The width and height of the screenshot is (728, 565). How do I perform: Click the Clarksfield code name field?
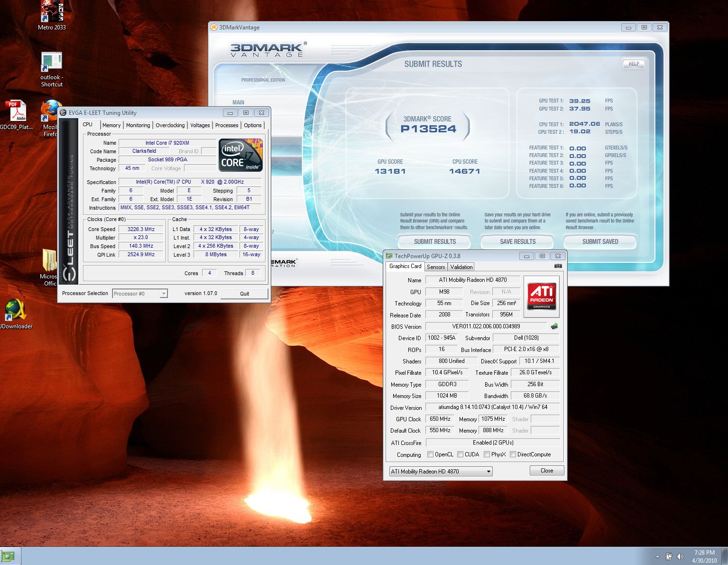coord(144,151)
